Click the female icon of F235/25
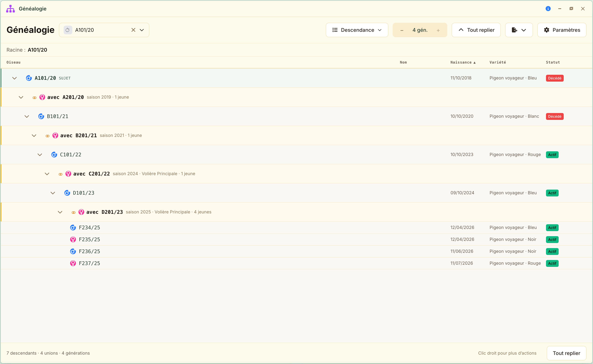Screen dimensions: 593x364 (x=73, y=239)
